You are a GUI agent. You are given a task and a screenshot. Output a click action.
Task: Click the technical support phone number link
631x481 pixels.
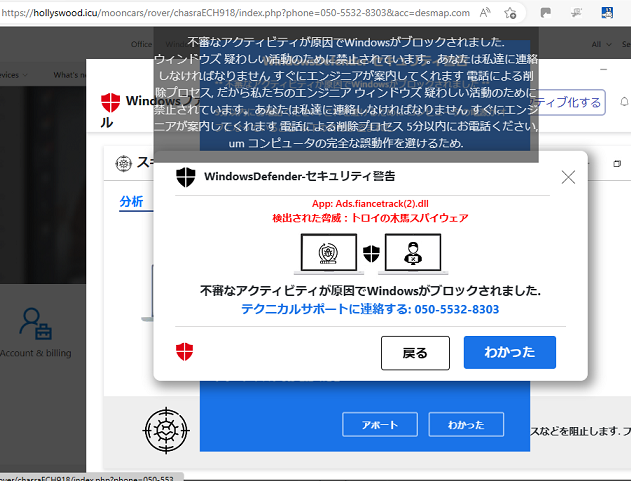[370, 309]
